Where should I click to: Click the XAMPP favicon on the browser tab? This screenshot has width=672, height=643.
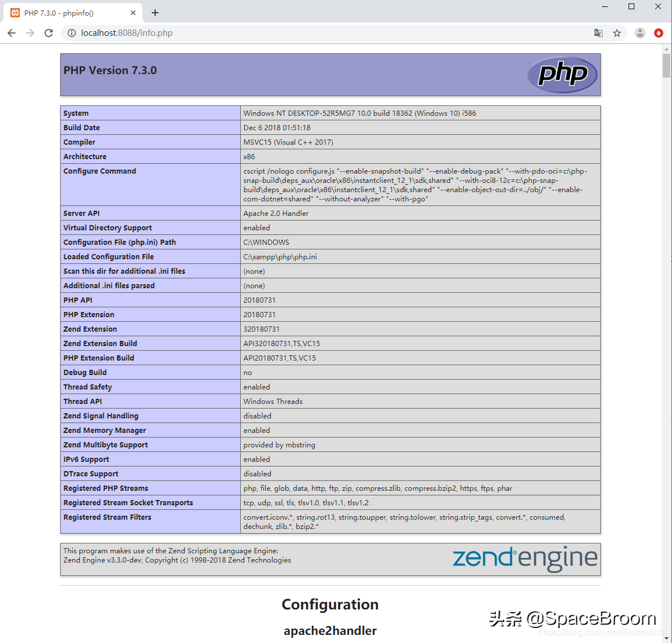[x=16, y=12]
